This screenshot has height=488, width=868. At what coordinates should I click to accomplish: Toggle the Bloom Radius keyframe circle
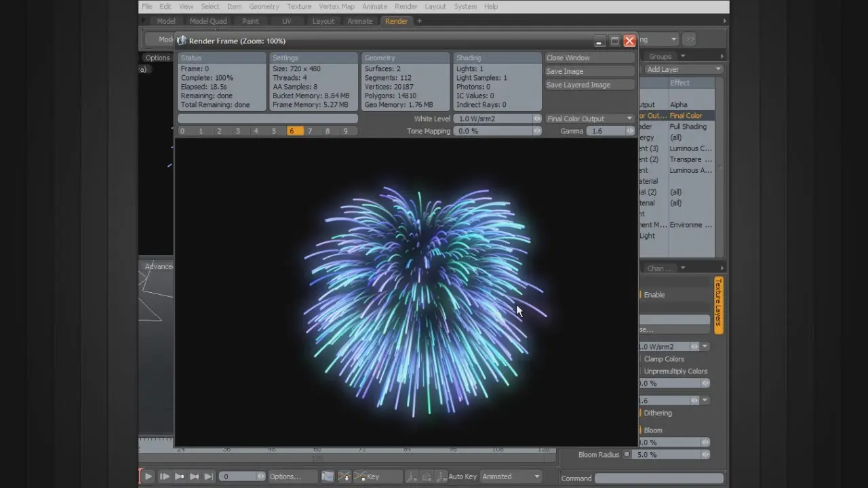tap(627, 455)
